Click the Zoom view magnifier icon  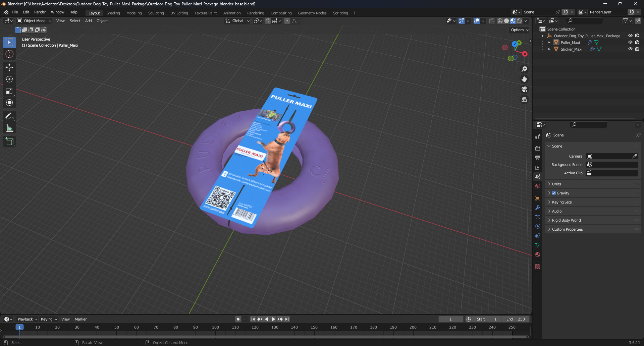point(524,69)
